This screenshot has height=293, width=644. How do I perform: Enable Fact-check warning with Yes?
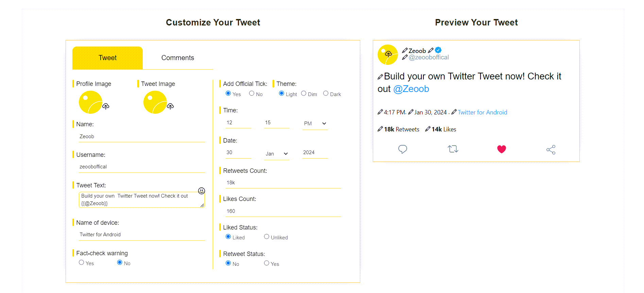[82, 262]
